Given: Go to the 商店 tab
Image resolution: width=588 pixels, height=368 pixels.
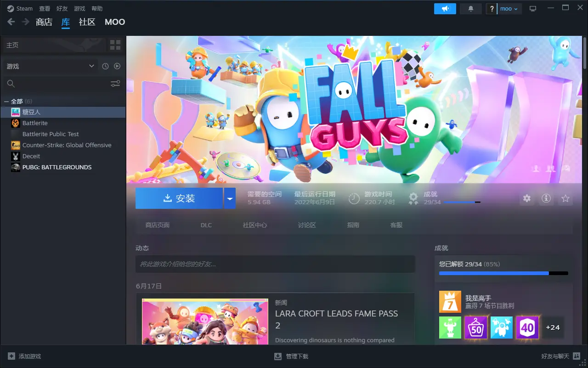Looking at the screenshot, I should [44, 22].
